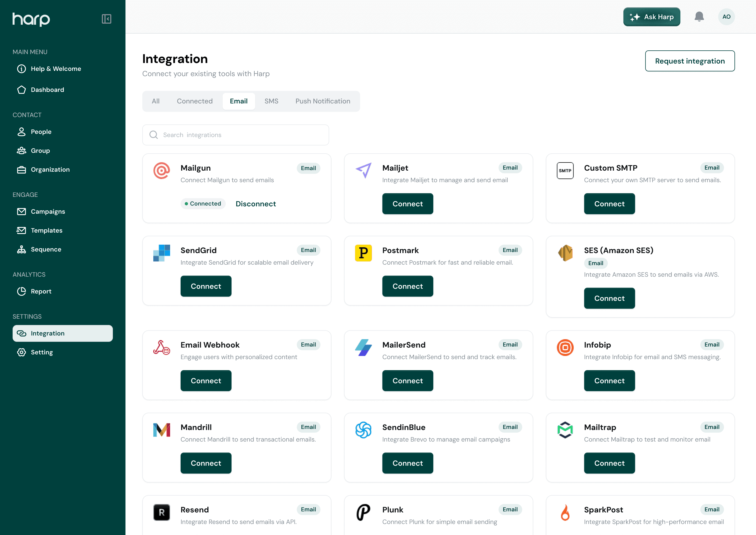Connect the SendinBlue integration

(x=407, y=463)
